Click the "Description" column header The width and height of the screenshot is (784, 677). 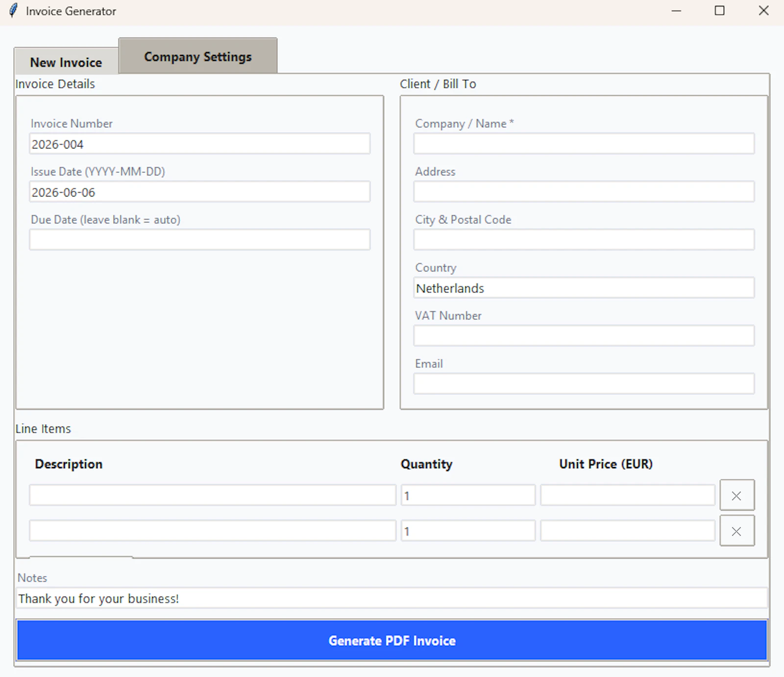point(69,464)
